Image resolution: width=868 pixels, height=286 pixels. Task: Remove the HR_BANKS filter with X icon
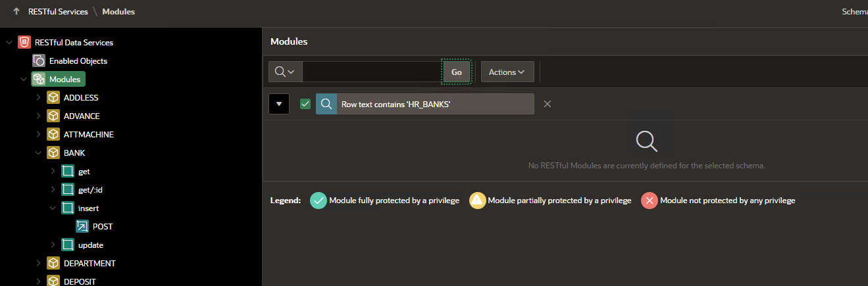(x=548, y=104)
